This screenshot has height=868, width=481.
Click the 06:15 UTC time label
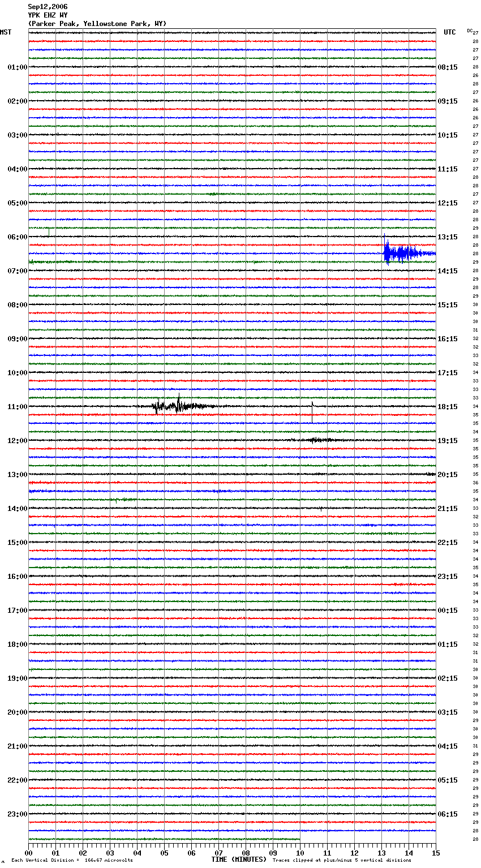[448, 814]
